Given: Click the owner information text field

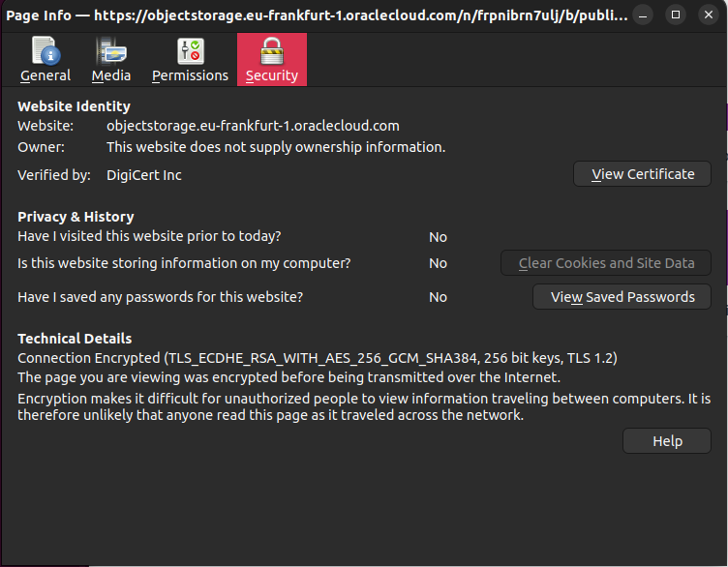Looking at the screenshot, I should coord(276,147).
